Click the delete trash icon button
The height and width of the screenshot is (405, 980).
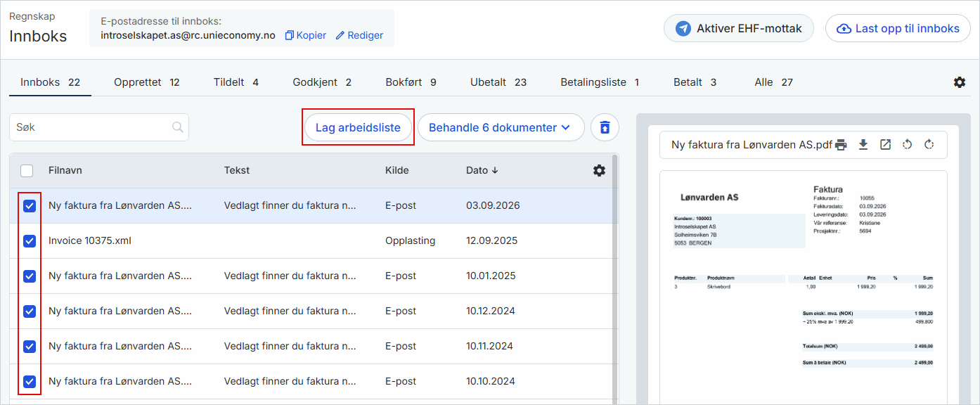tap(605, 127)
